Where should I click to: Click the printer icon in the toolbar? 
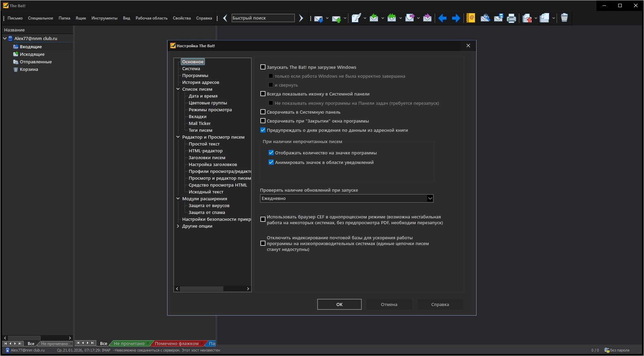(x=511, y=18)
